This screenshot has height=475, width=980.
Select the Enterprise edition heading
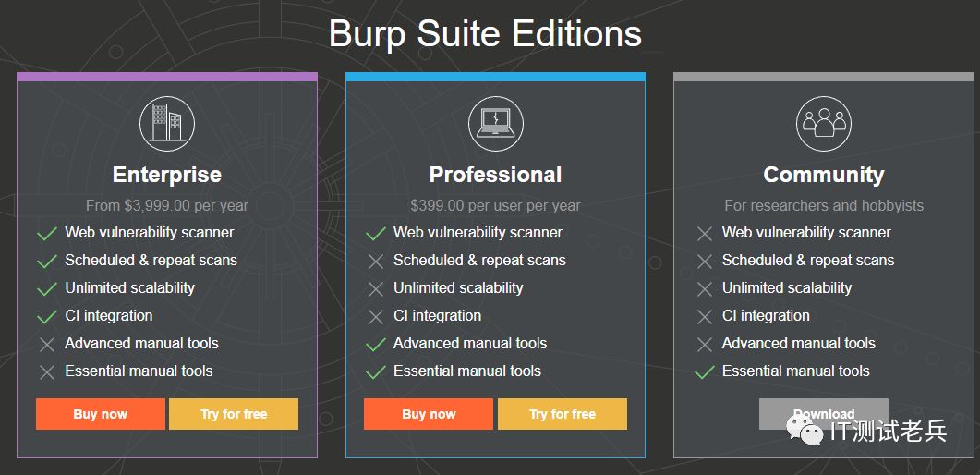point(167,175)
